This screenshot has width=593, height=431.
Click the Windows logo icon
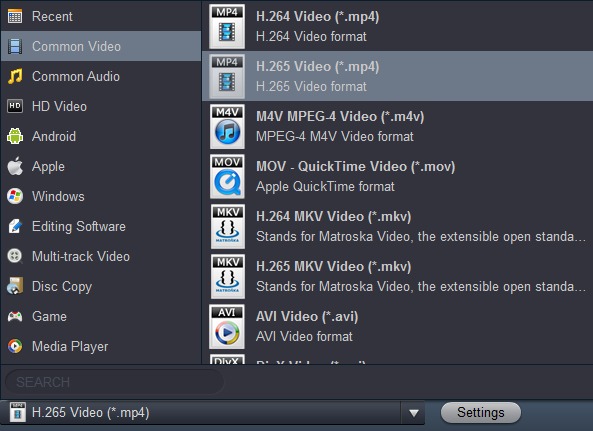point(15,196)
